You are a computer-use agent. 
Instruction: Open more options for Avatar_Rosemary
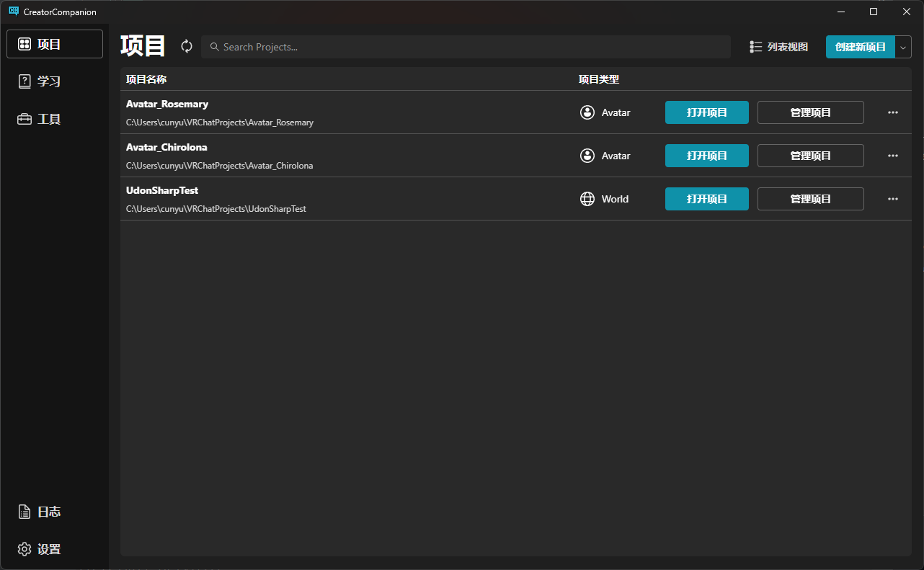(892, 112)
